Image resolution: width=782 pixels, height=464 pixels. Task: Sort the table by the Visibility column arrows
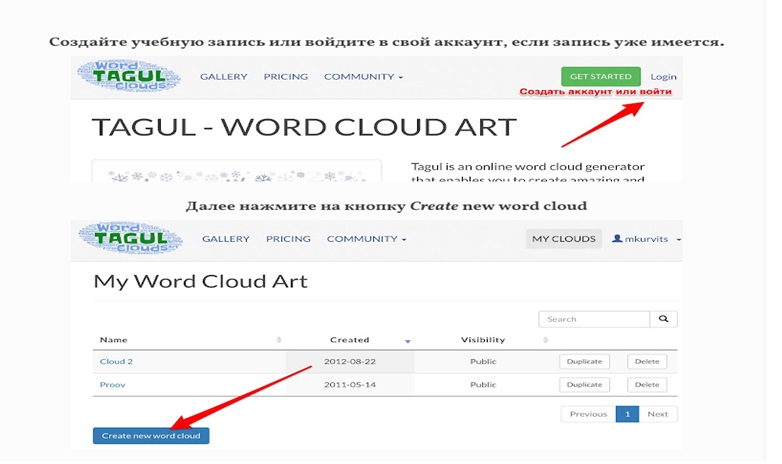coord(546,340)
